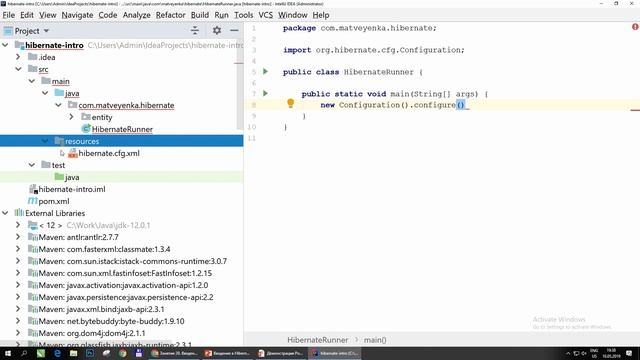The image size is (640, 360).
Task: Click main() breadcrumb
Action: [x=375, y=340]
